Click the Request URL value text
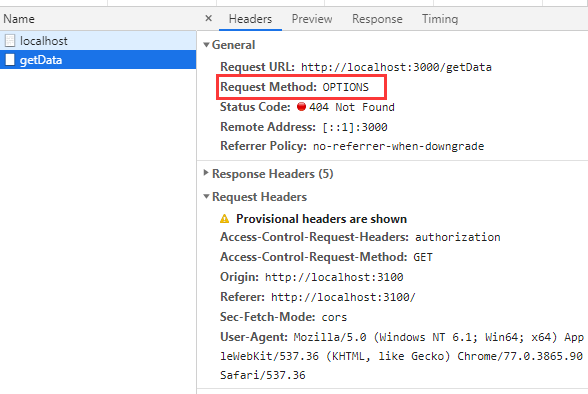This screenshot has height=394, width=588. click(396, 67)
